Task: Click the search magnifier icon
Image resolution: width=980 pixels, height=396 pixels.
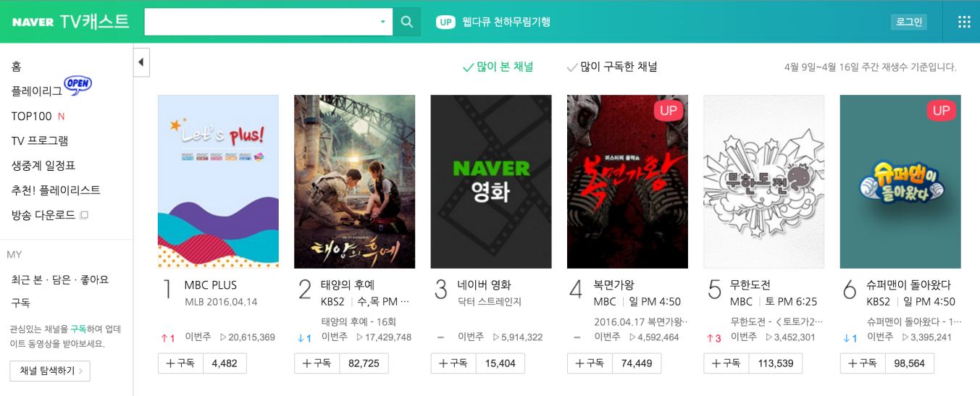Action: point(406,22)
